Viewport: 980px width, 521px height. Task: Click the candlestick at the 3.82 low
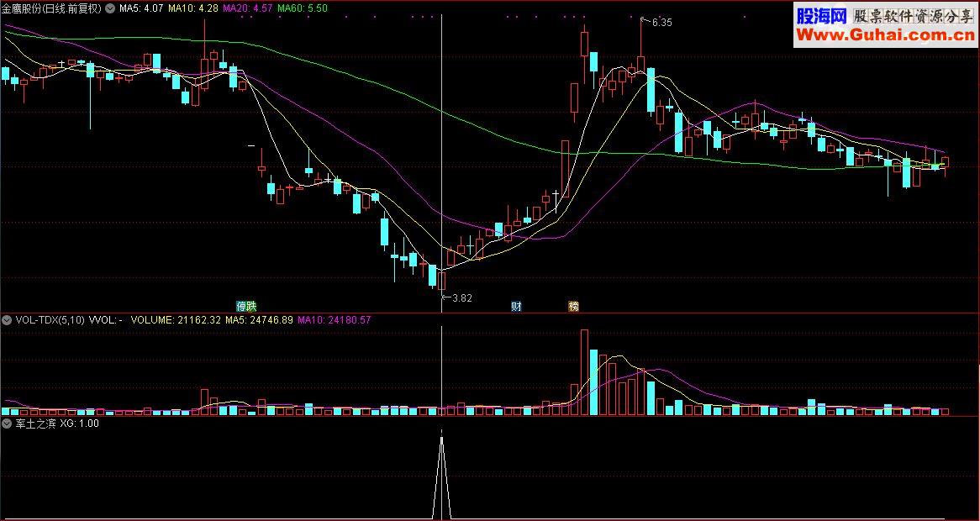441,281
